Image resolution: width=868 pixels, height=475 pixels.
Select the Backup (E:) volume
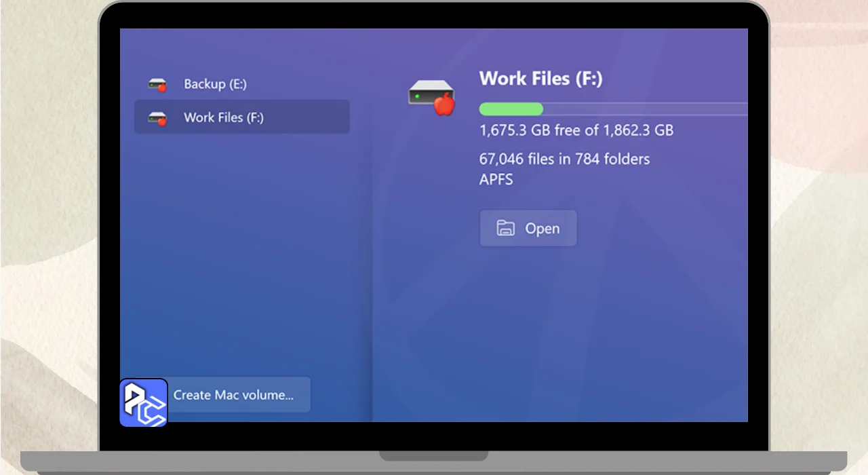tap(242, 84)
